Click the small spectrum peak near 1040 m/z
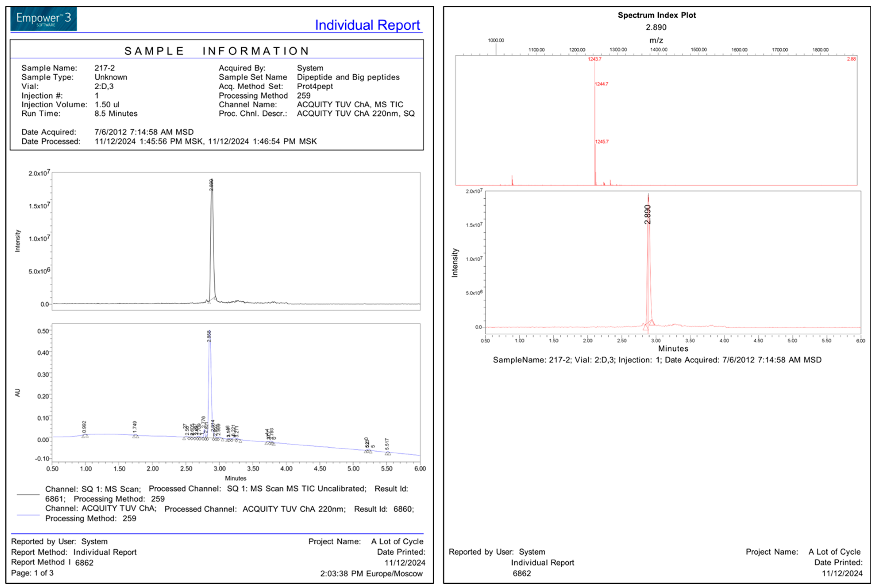Image resolution: width=875 pixels, height=588 pixels. 512,180
